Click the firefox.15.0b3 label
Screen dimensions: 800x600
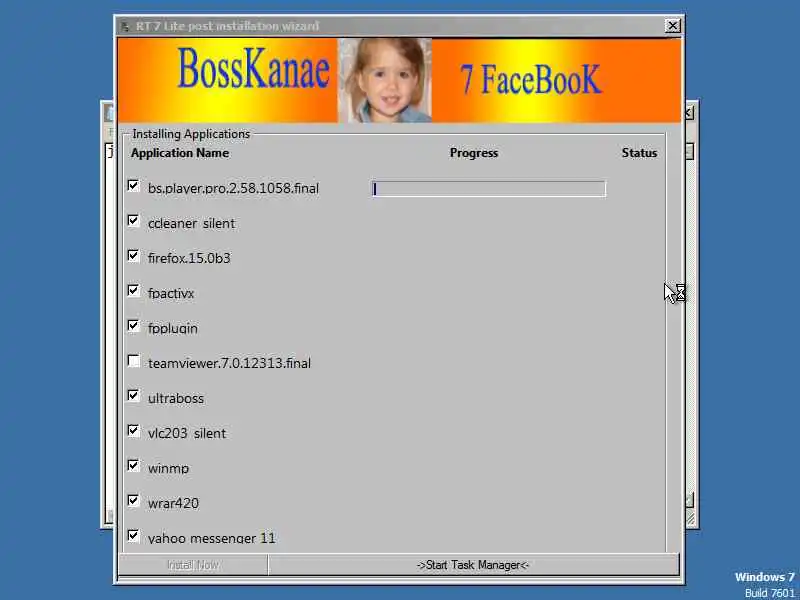189,258
